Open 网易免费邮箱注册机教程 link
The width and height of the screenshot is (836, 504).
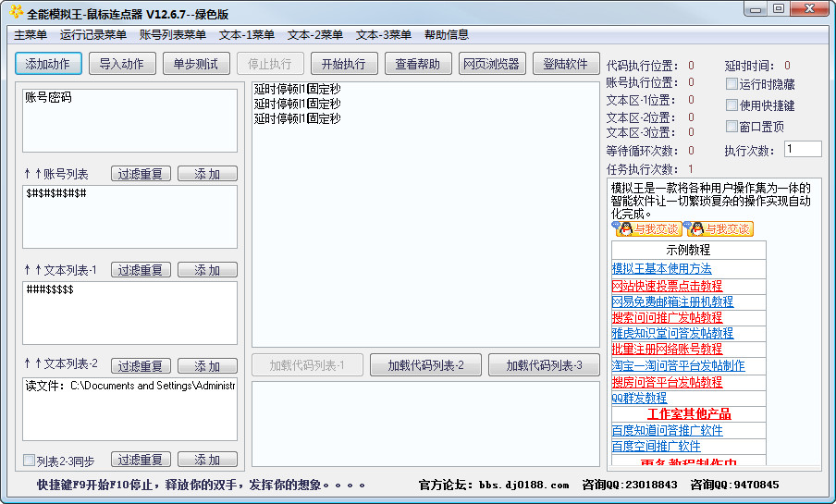[x=673, y=301]
